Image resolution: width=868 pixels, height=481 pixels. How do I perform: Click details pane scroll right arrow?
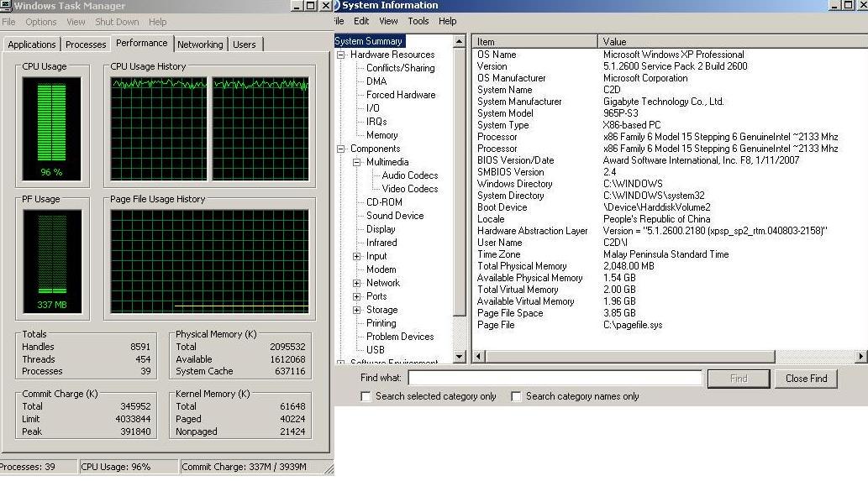point(860,357)
